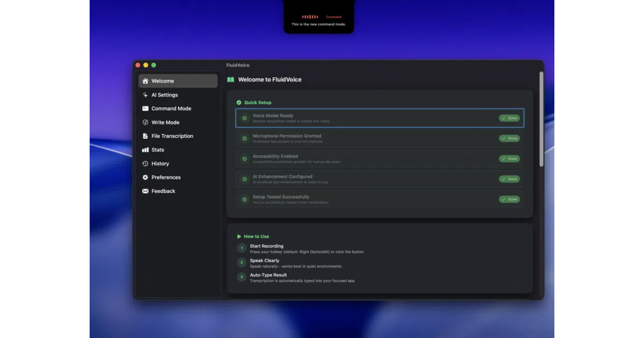
Task: Click the check icon for Microphone Permission Granted
Action: [x=245, y=138]
